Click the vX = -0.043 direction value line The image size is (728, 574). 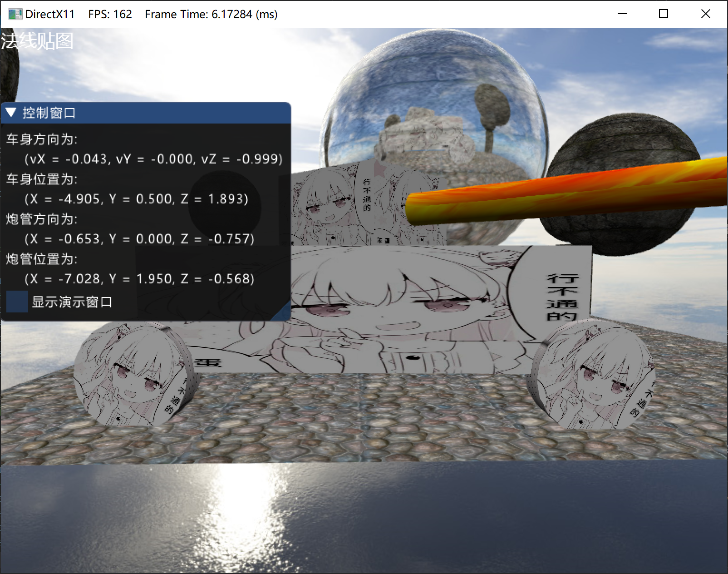pyautogui.click(x=154, y=159)
